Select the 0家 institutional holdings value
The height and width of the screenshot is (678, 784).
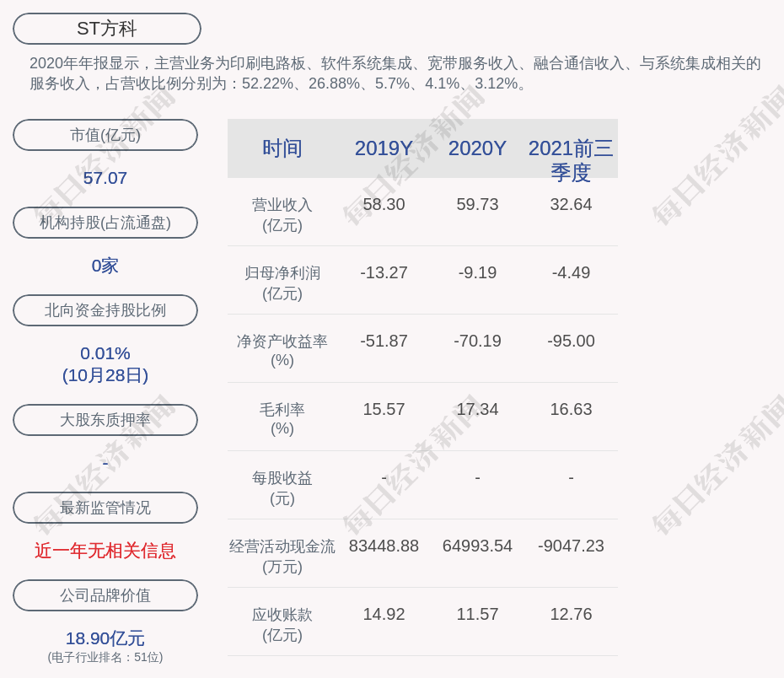[105, 266]
